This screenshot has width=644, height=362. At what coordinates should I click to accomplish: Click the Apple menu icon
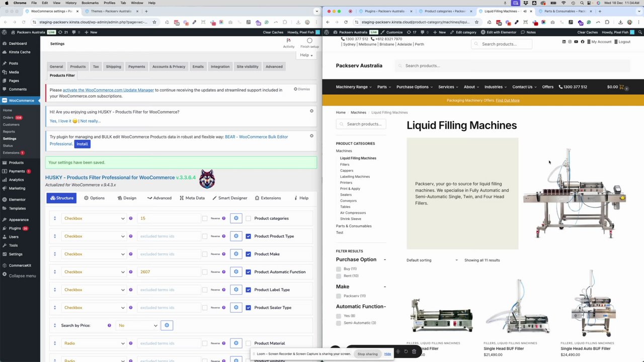coord(6,3)
